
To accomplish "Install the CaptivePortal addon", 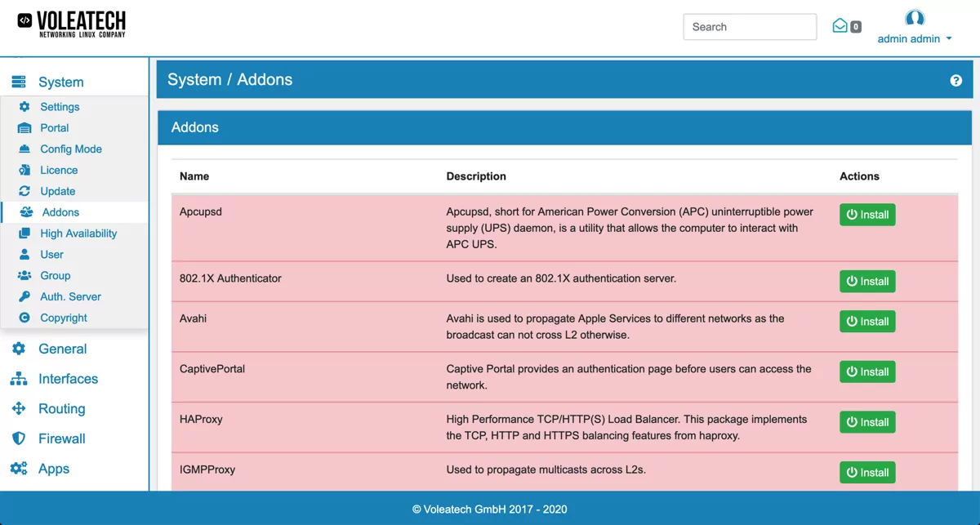I will (867, 372).
